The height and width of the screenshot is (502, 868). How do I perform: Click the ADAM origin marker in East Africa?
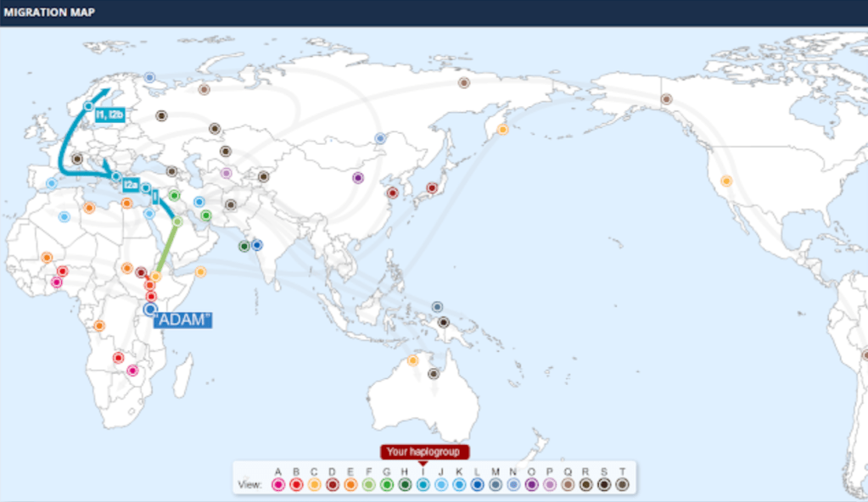pyautogui.click(x=151, y=310)
